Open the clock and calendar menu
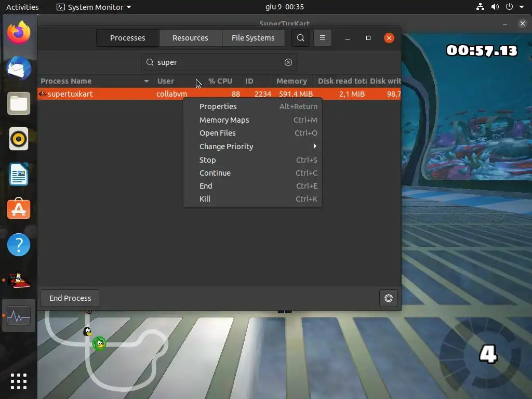Image resolution: width=532 pixels, height=399 pixels. pyautogui.click(x=284, y=7)
